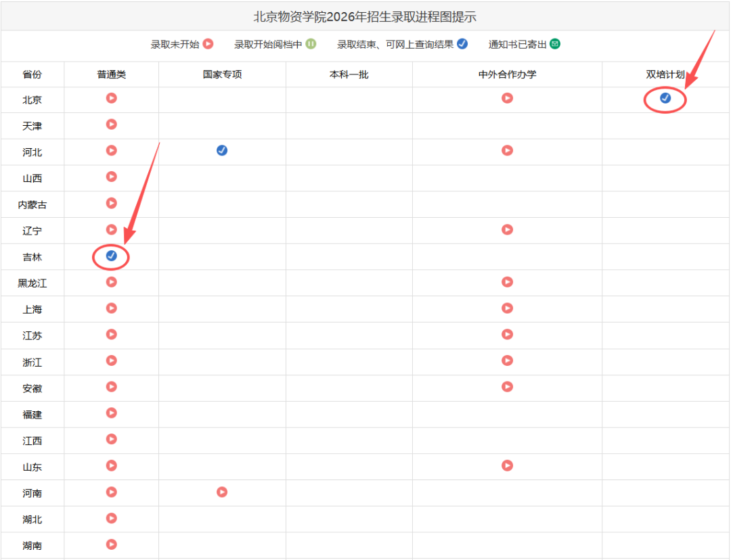Click the 本科一批 column header
This screenshot has width=731, height=560.
(349, 74)
